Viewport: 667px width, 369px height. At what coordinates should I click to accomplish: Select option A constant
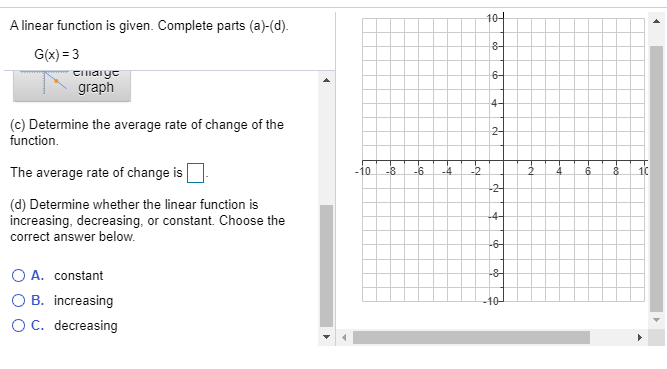tap(18, 276)
